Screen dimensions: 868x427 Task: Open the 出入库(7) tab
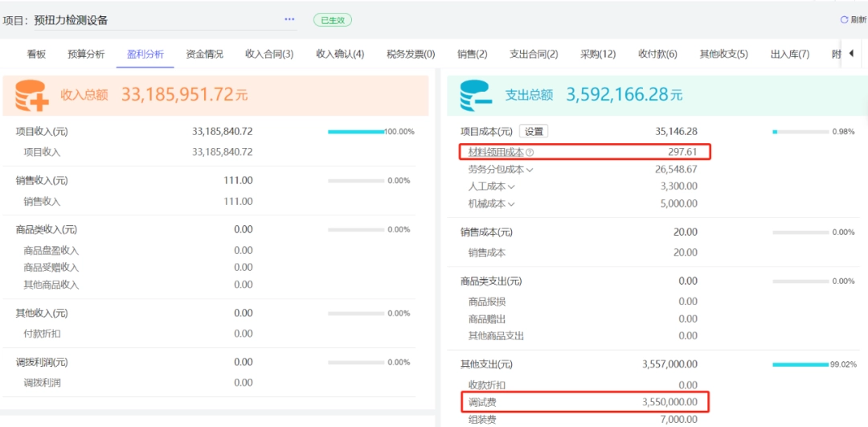coord(789,54)
